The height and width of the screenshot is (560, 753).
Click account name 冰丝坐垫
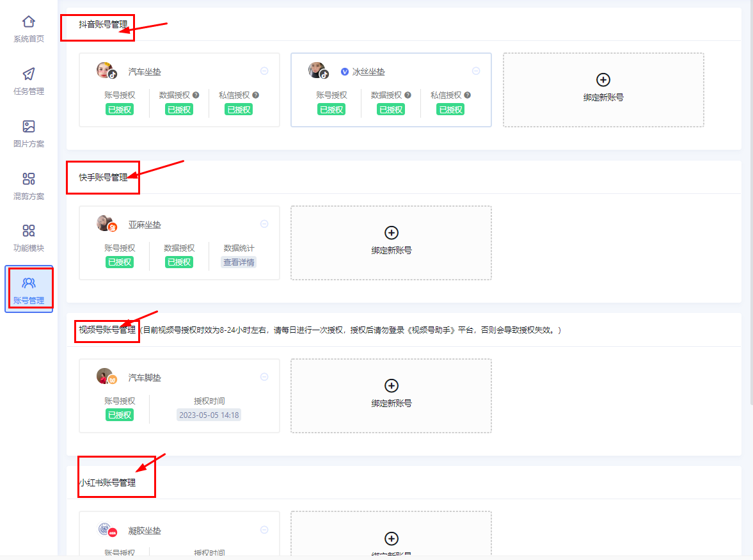[x=369, y=72]
